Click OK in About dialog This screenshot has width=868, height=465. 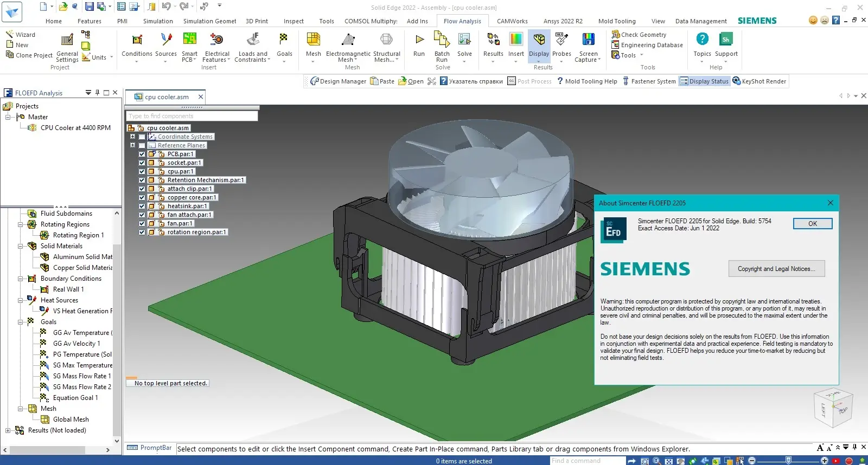812,224
